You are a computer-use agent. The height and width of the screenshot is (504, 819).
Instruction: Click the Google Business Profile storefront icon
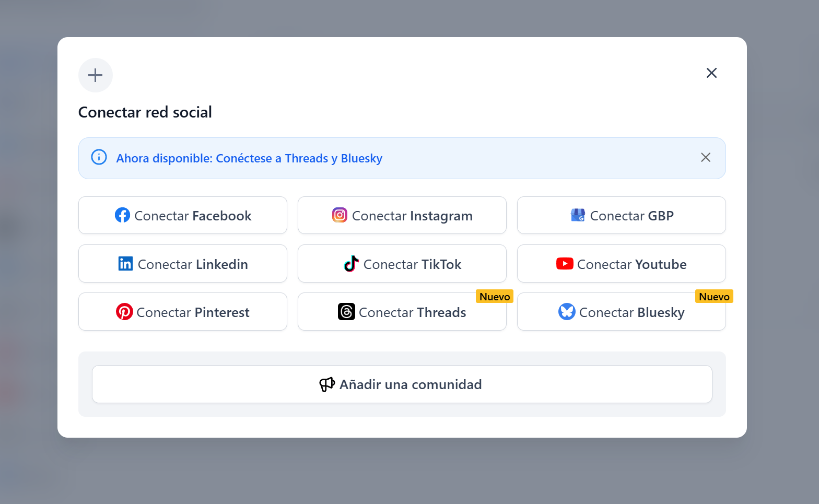(x=578, y=215)
